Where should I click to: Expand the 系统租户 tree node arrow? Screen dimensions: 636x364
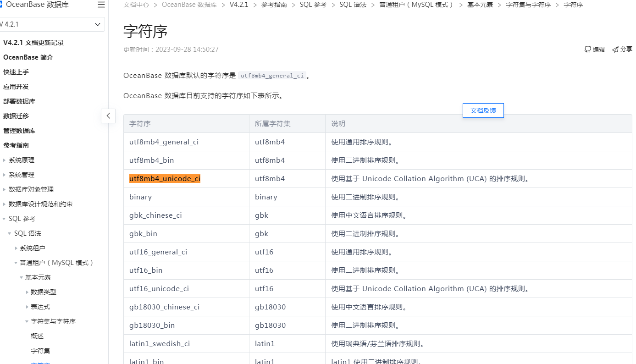tap(16, 248)
